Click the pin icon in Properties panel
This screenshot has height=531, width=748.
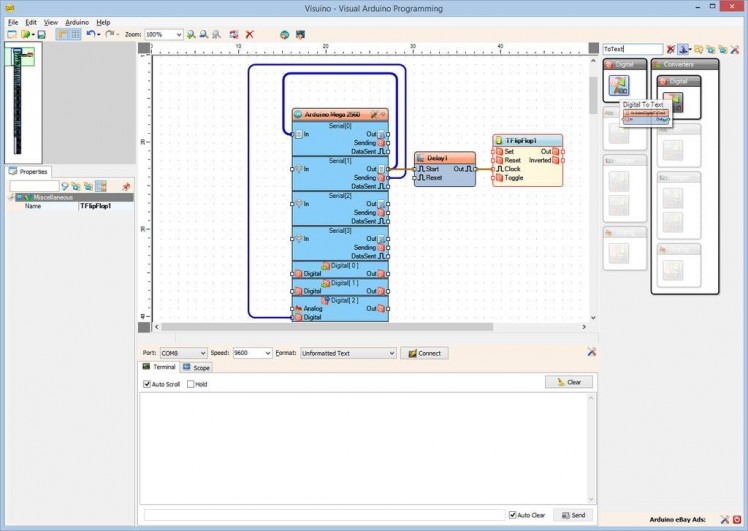coord(126,186)
